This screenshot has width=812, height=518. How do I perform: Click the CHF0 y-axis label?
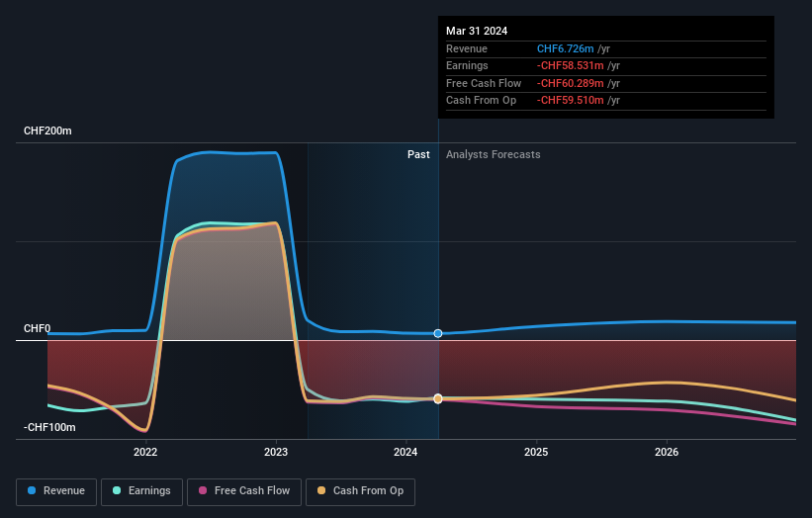coord(38,328)
